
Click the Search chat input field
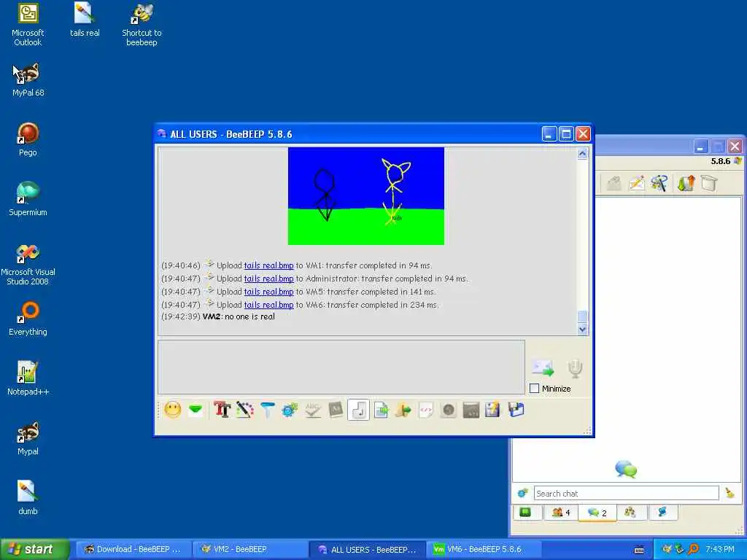(x=626, y=494)
